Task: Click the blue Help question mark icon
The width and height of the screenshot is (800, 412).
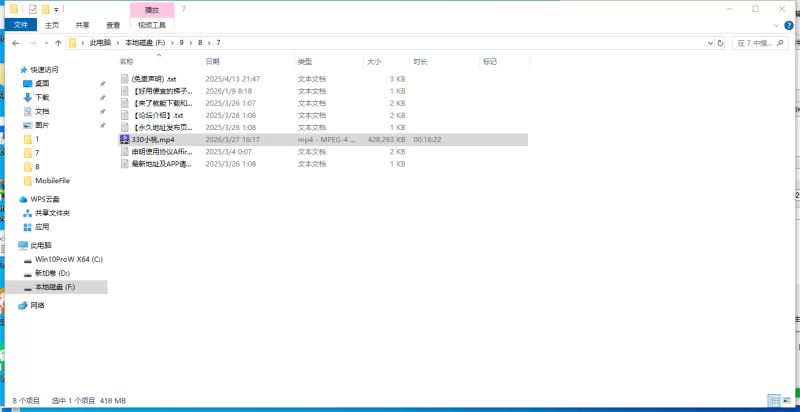Action: pos(789,25)
